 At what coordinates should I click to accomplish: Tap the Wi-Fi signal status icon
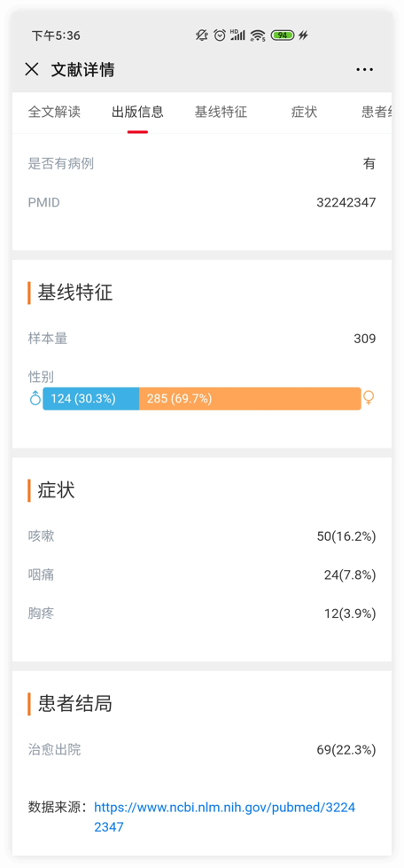pyautogui.click(x=257, y=35)
